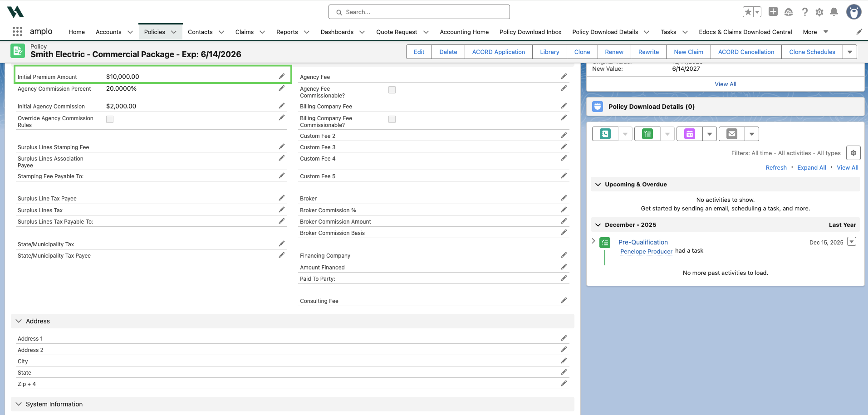Viewport: 868px width, 415px height.
Task: Open Pre-Qualification task action menu
Action: (852, 241)
